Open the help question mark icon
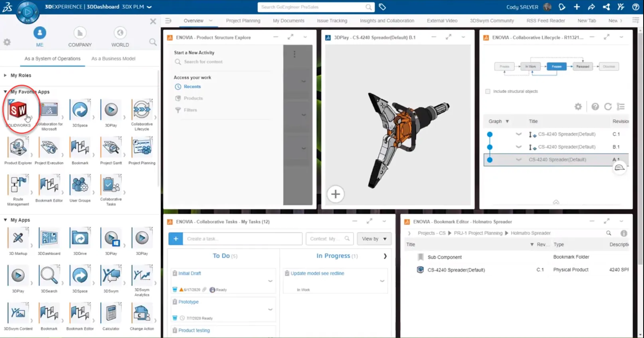The width and height of the screenshot is (644, 338). click(x=636, y=7)
